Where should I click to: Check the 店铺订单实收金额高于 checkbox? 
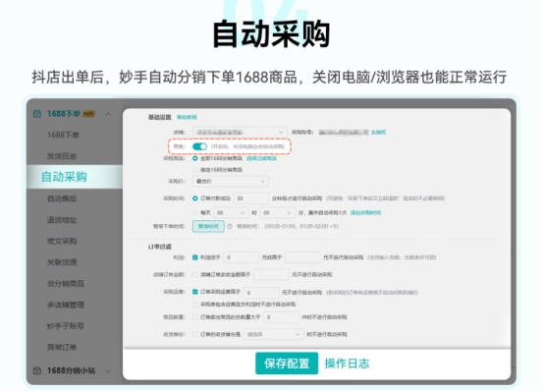coord(195,275)
